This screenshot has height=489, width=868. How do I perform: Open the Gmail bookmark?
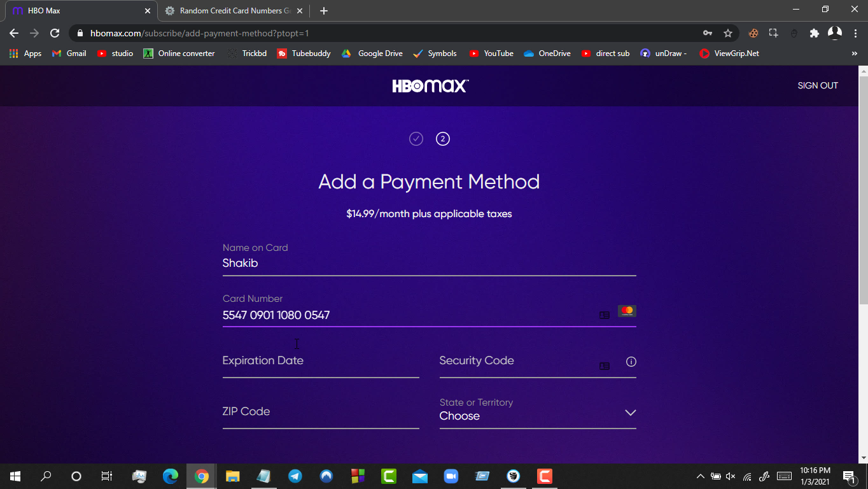click(x=69, y=53)
